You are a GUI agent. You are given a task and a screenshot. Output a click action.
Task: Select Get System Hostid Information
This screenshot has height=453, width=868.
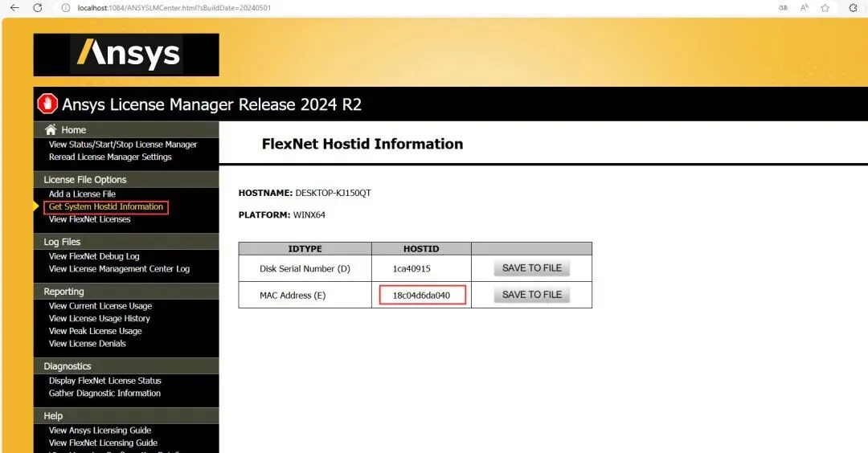pos(106,207)
